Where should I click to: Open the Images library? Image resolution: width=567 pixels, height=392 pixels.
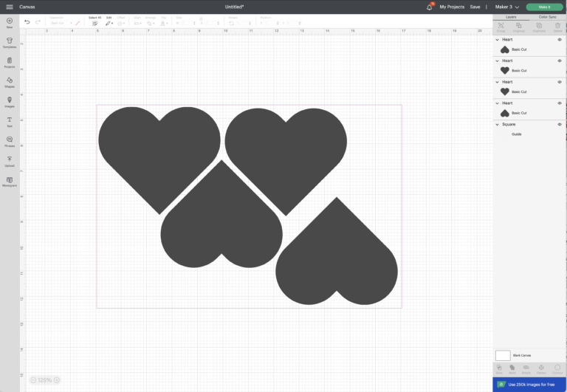10,101
